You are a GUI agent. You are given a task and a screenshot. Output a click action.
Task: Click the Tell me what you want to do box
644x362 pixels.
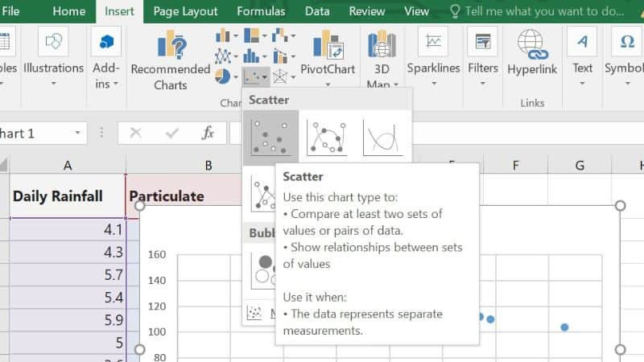click(x=537, y=11)
